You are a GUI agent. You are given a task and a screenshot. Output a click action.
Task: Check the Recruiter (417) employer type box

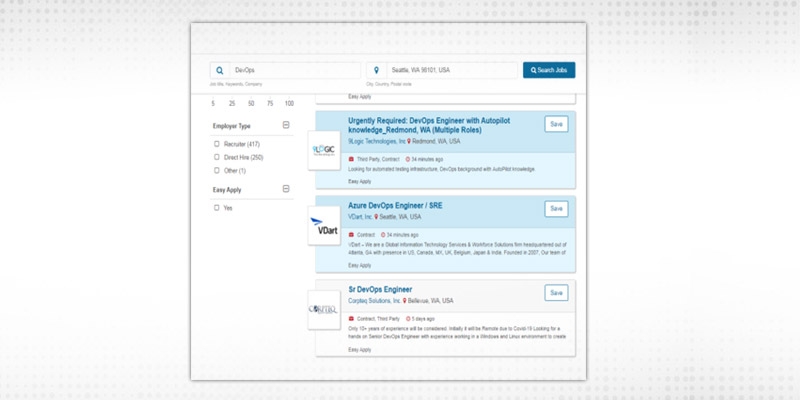click(x=216, y=144)
